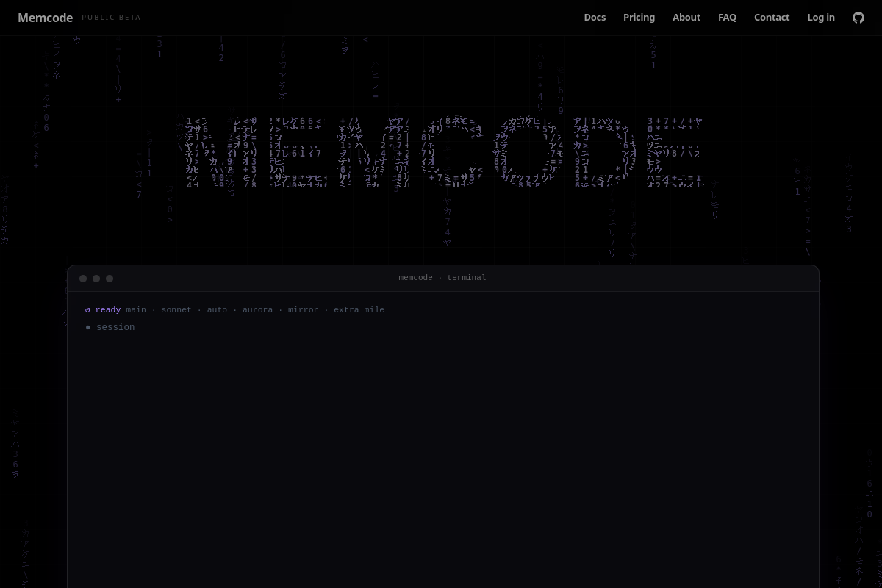
Task: Click the purple refresh icon beside ready
Action: click(x=87, y=310)
